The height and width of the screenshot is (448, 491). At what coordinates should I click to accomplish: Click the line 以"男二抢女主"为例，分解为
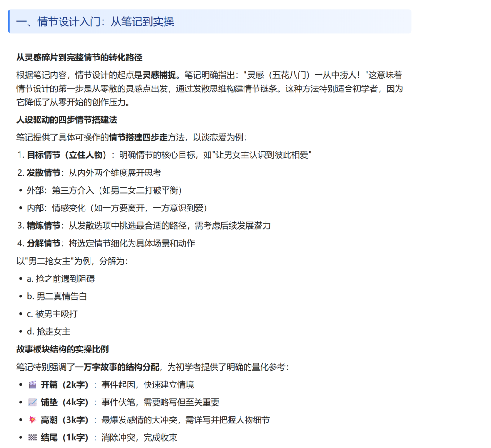(73, 261)
